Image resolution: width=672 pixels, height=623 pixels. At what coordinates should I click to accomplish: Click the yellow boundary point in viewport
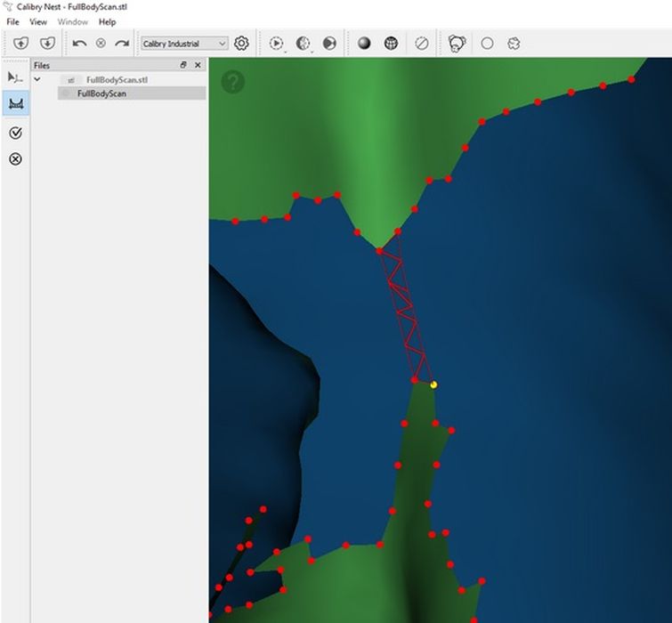pyautogui.click(x=433, y=384)
